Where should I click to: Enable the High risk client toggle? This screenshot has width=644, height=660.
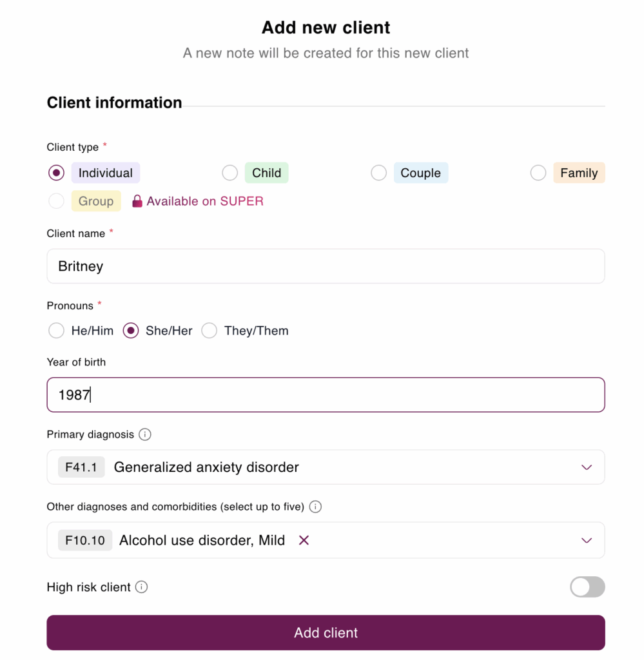[587, 587]
